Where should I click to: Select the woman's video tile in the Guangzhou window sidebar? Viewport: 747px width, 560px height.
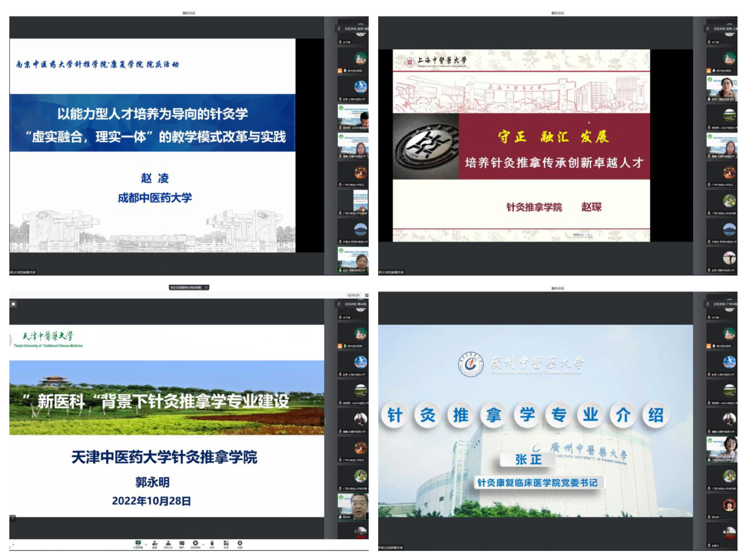tap(722, 449)
